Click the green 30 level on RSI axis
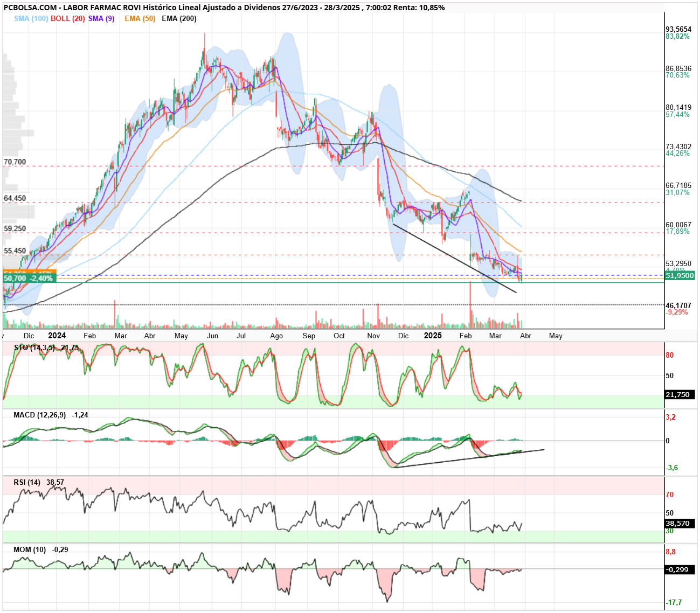Screen dimensions: 700x613 [670, 531]
